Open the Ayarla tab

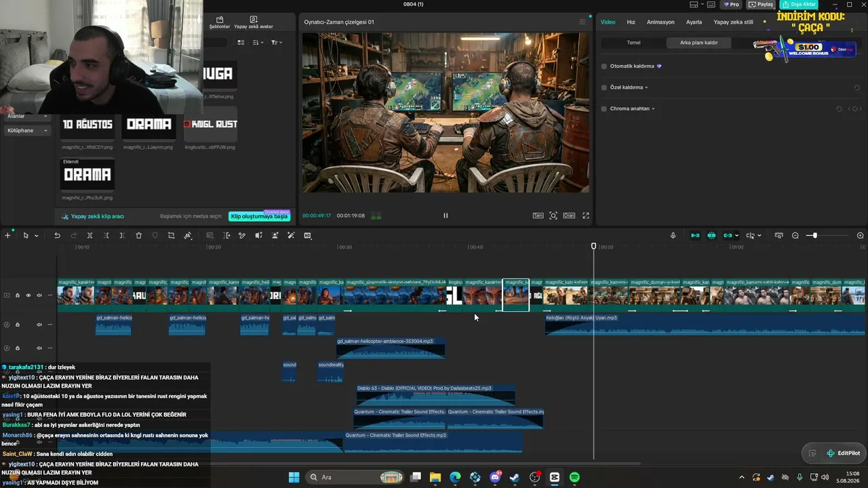coord(694,22)
